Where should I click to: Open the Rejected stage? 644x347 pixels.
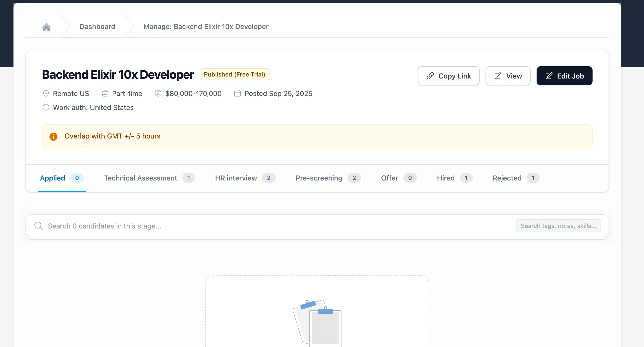(507, 178)
